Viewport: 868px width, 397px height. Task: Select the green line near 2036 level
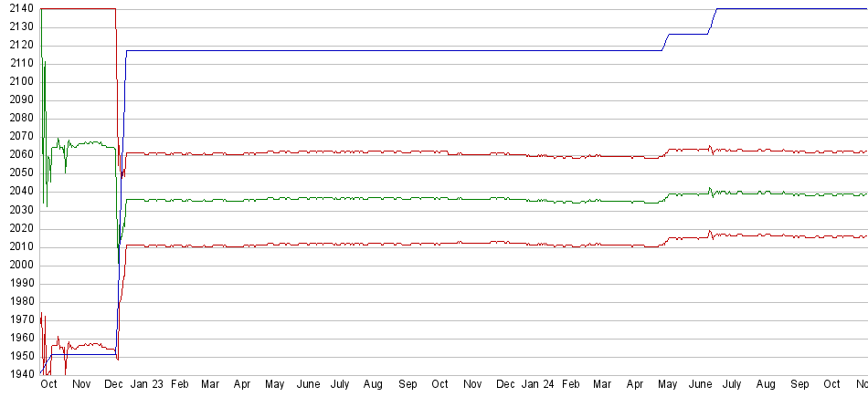(365, 198)
